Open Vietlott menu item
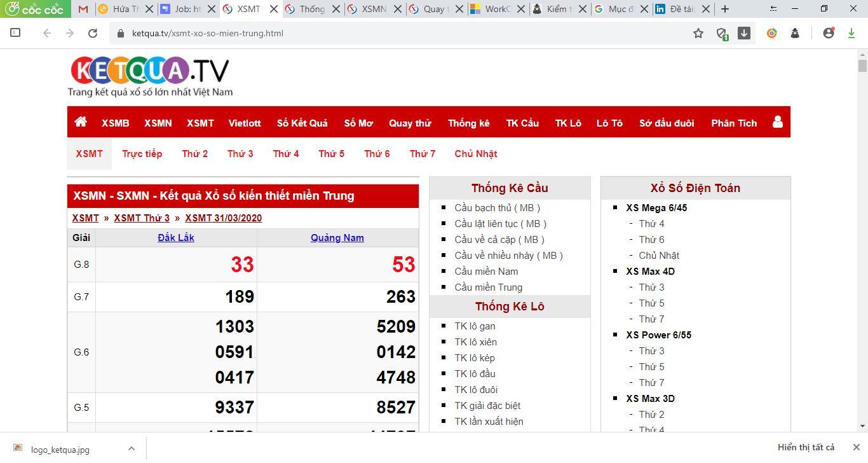This screenshot has width=868, height=463. click(x=245, y=123)
